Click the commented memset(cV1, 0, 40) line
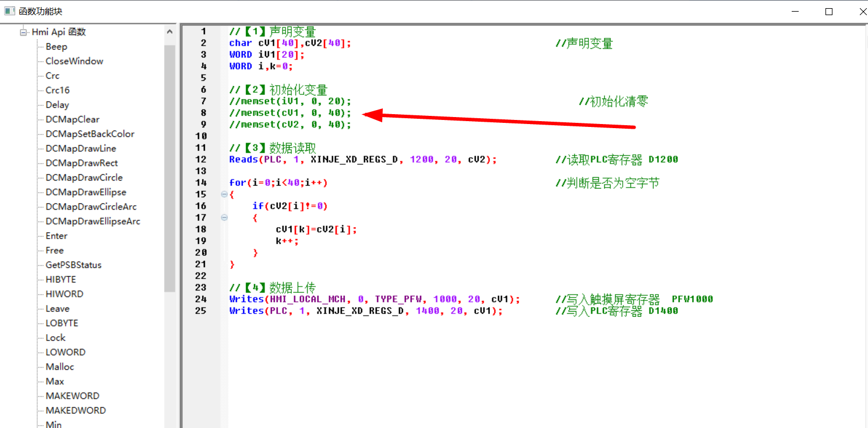The image size is (868, 428). coord(290,113)
